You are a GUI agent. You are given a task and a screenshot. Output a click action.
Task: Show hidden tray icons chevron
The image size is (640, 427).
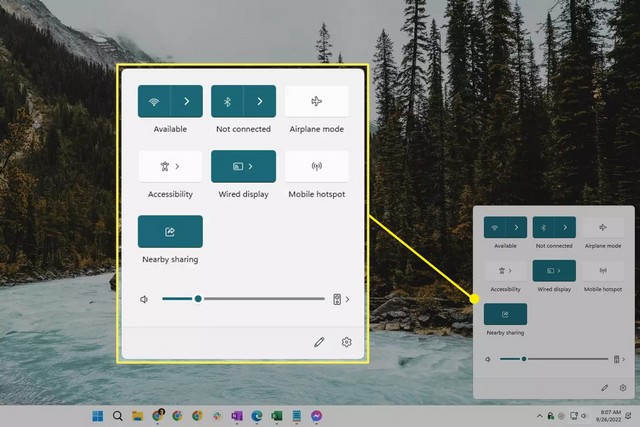539,416
